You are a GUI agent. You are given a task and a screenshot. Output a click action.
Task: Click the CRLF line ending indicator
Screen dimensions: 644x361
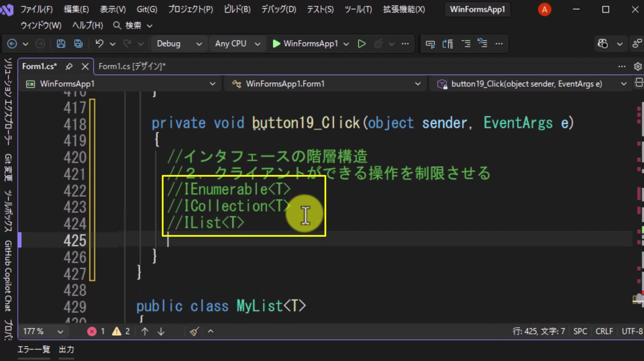(x=604, y=331)
